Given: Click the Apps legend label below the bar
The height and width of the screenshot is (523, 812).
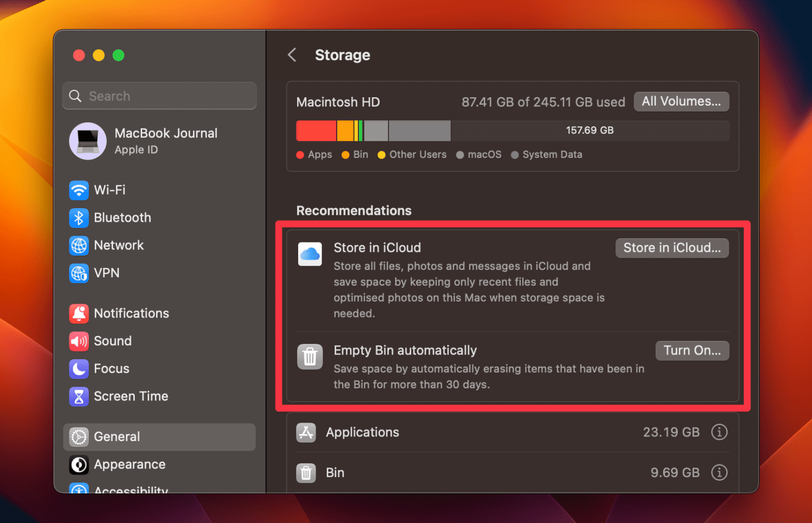Looking at the screenshot, I should pyautogui.click(x=319, y=154).
